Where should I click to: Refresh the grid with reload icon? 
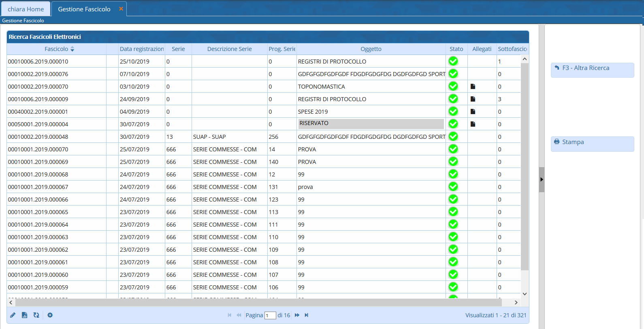pyautogui.click(x=36, y=315)
